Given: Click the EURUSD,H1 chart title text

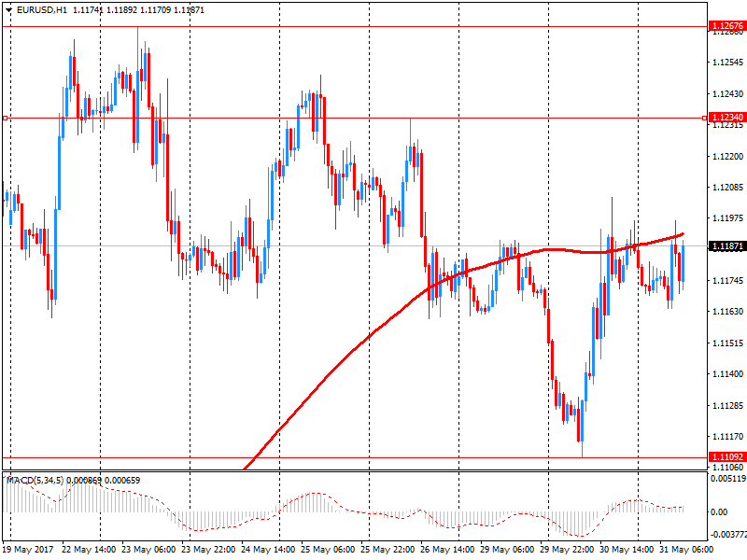Looking at the screenshot, I should point(42,10).
